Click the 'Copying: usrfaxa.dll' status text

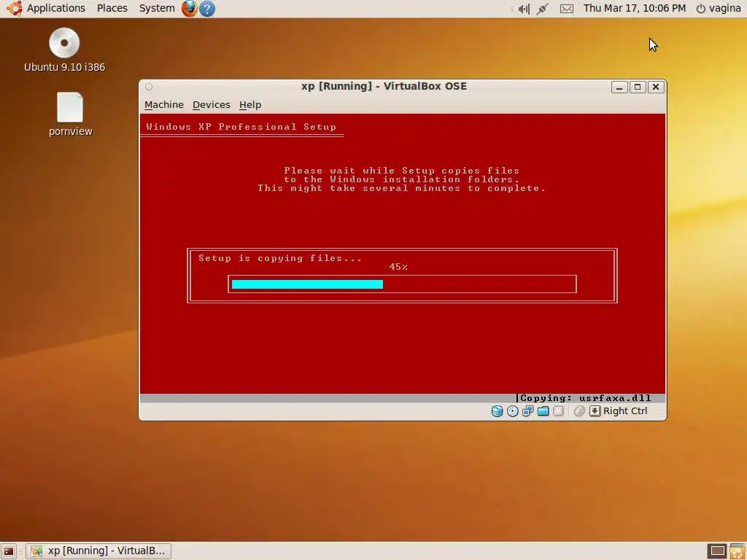click(x=586, y=398)
